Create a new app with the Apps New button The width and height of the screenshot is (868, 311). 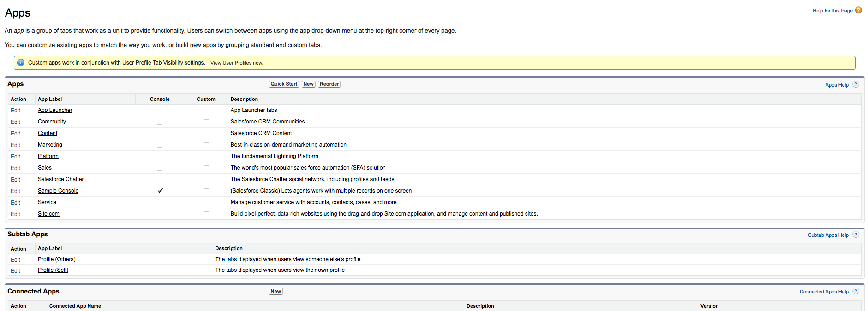pos(309,84)
